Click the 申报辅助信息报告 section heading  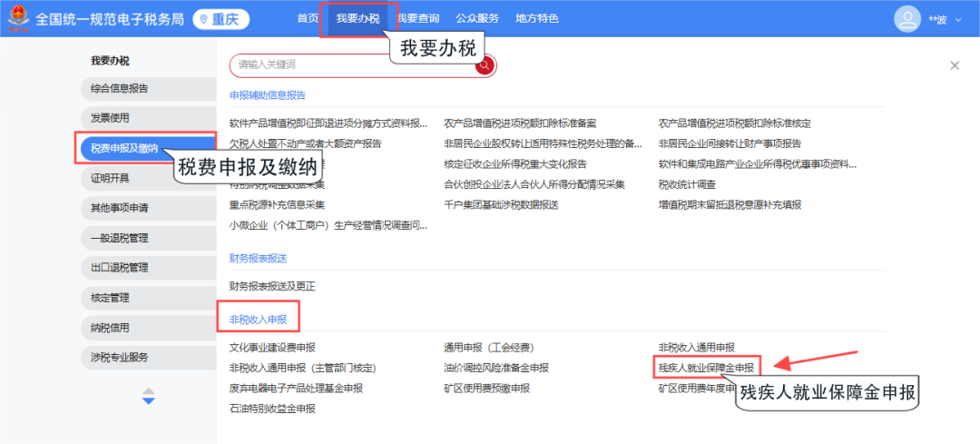268,95
